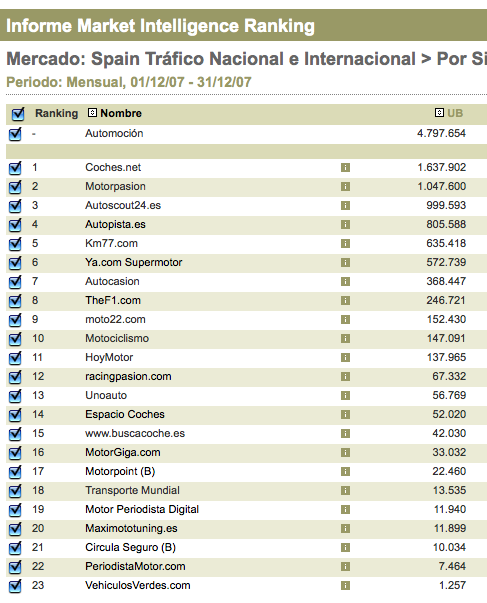Open the Ya.com Supermotor site name
The width and height of the screenshot is (487, 603).
[133, 262]
